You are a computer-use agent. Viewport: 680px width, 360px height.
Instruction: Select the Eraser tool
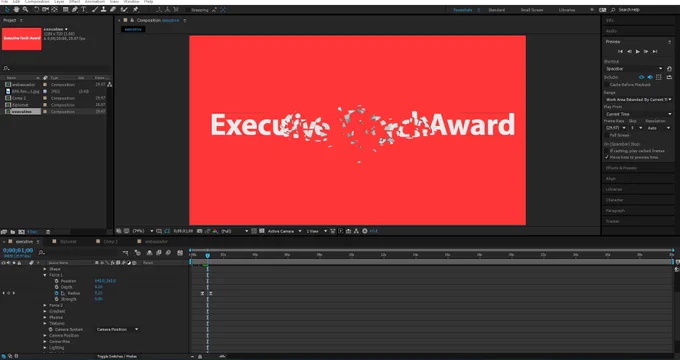[113, 10]
